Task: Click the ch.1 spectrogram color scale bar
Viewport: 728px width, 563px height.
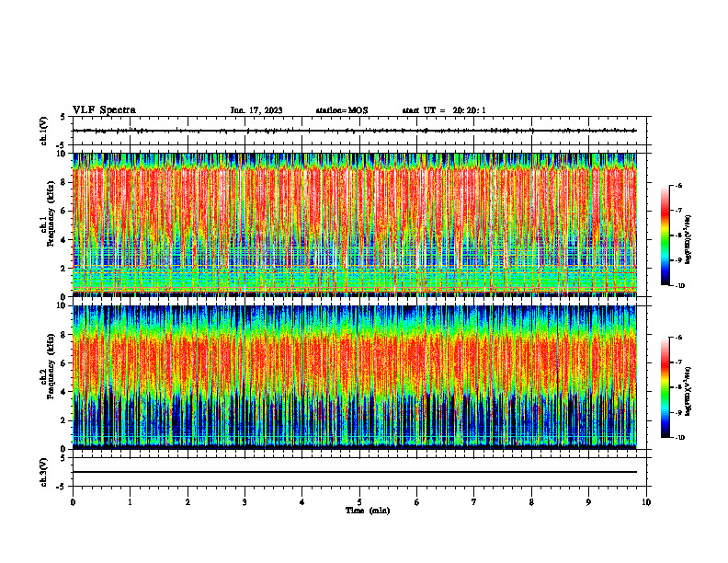Action: pos(665,236)
